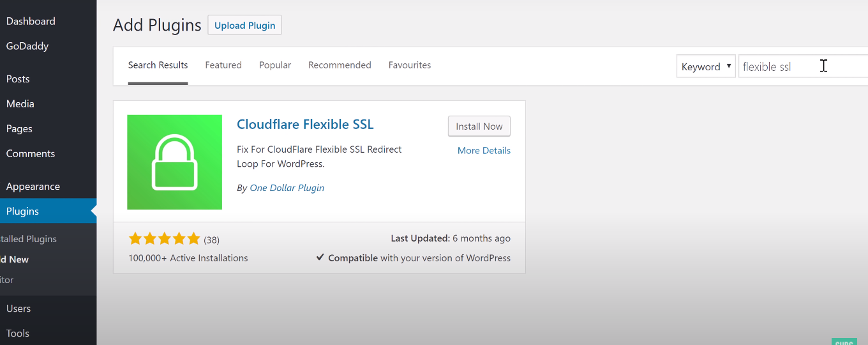Switch to the Popular tab

click(275, 65)
